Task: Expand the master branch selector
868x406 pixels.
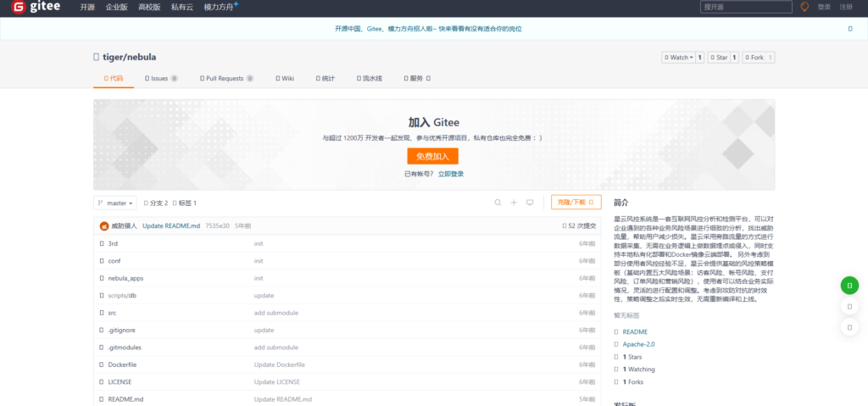Action: click(x=116, y=203)
